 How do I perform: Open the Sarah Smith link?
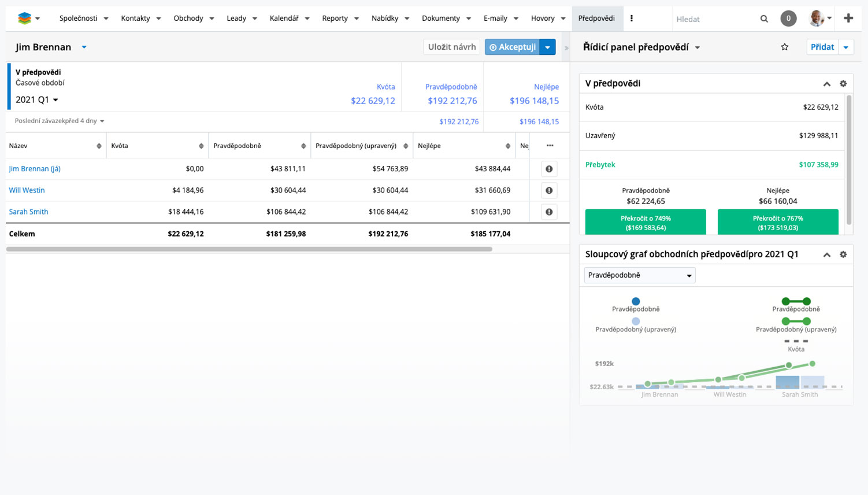tap(29, 212)
